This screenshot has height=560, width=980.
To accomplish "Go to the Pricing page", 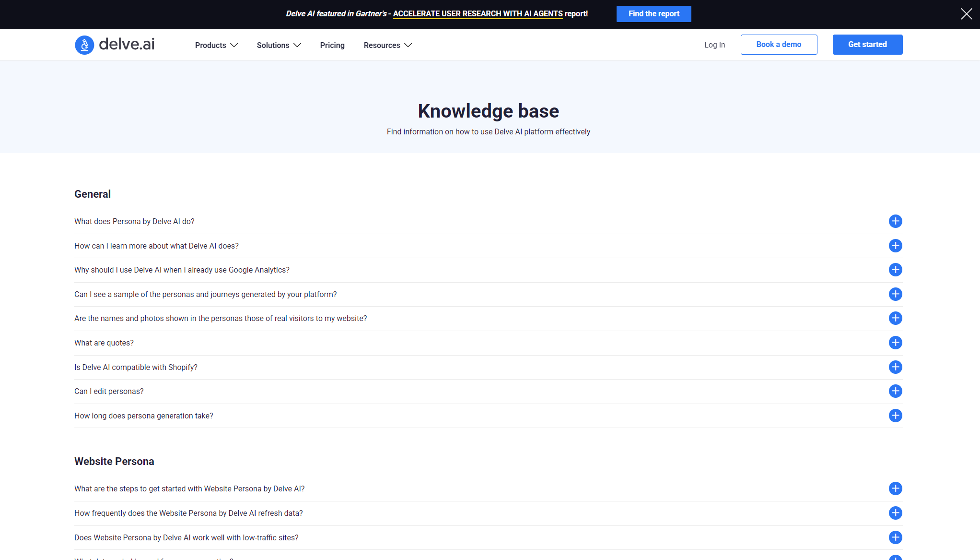I will (332, 45).
